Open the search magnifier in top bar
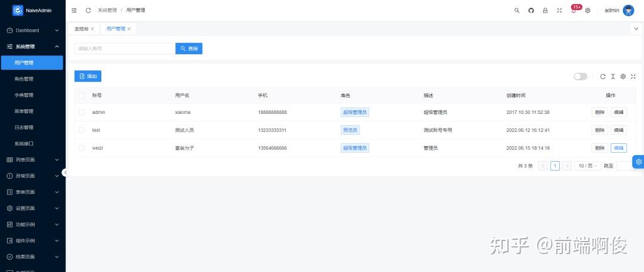The width and height of the screenshot is (644, 272). 516,10
